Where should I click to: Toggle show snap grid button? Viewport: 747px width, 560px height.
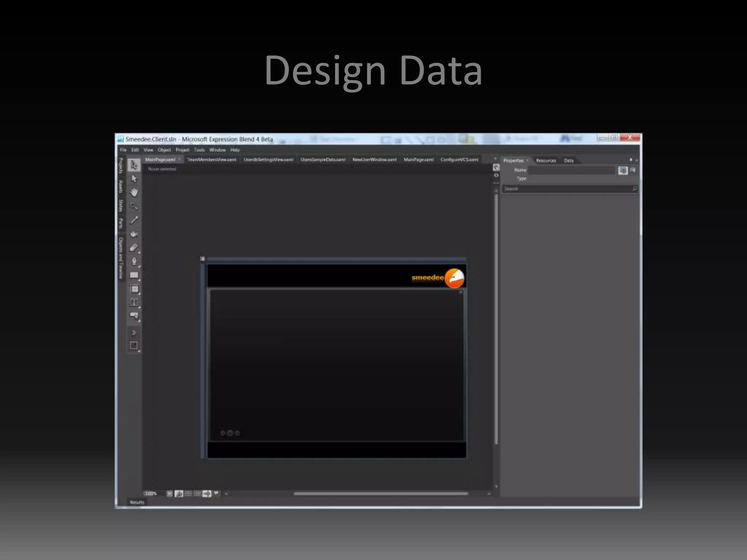tap(188, 494)
